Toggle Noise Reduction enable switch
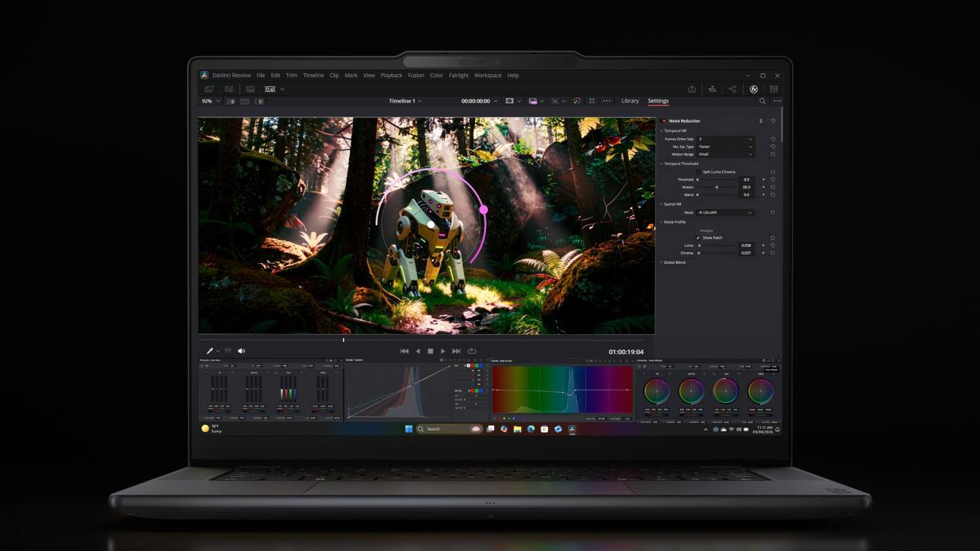The width and height of the screenshot is (980, 551). [x=663, y=121]
